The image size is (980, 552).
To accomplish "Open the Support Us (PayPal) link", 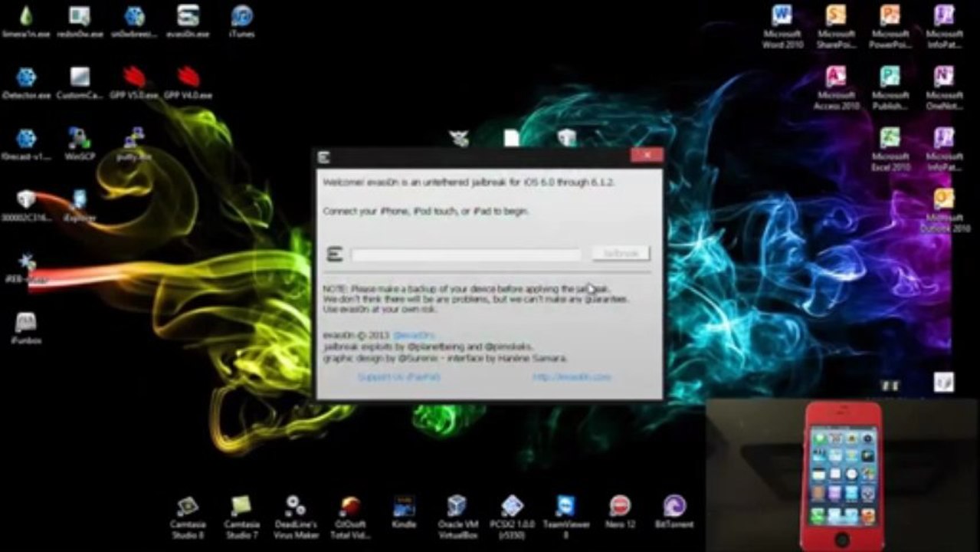I will 399,377.
